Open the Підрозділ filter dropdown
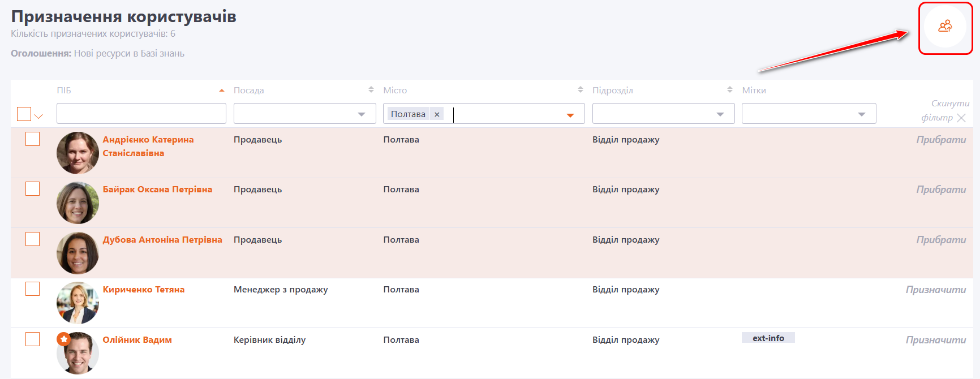Screen dimensions: 980x379 click(x=720, y=114)
